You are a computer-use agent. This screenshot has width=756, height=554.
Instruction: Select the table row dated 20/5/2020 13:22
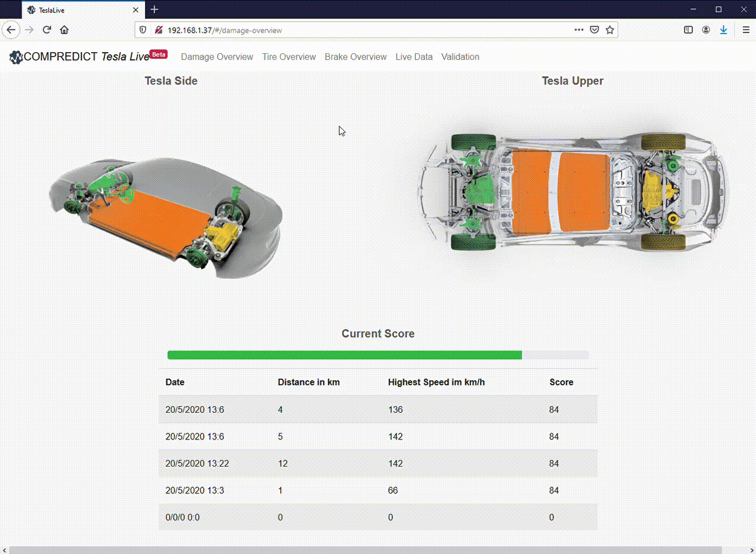tap(378, 463)
